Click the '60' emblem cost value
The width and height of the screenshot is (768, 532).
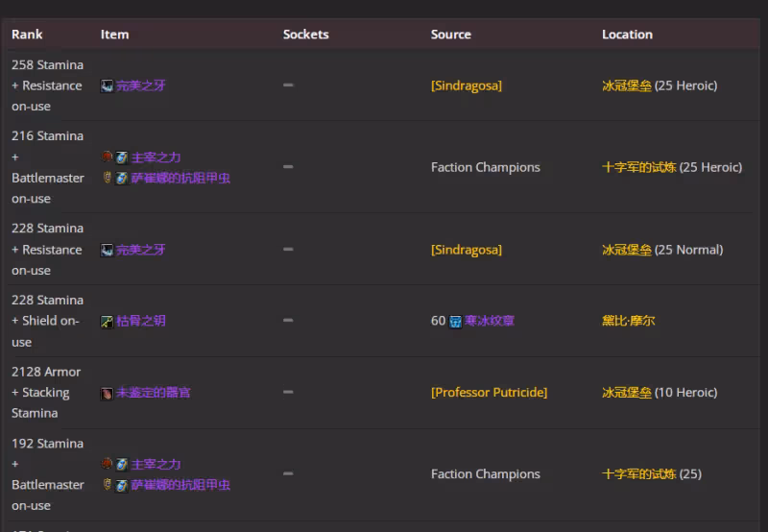438,321
